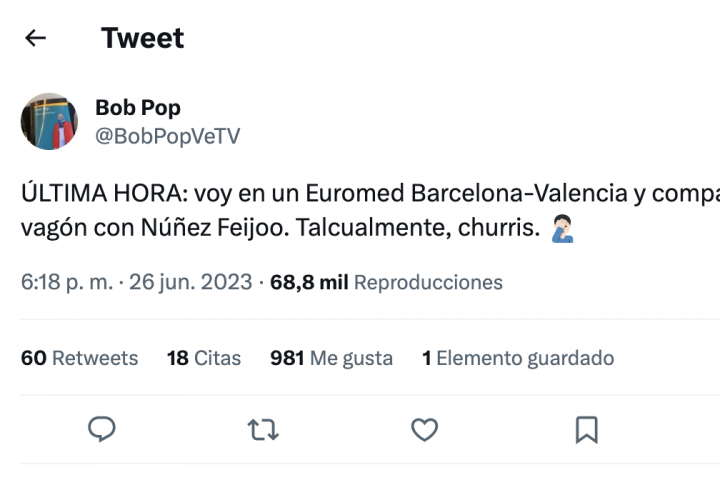Click the facepalm emoji in the tweet

pos(563,230)
